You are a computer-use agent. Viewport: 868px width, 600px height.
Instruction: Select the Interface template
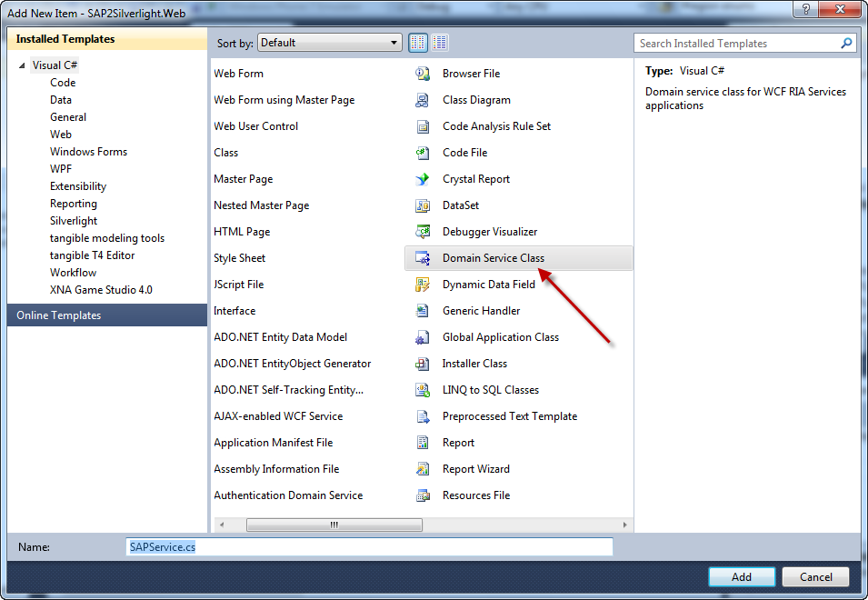tap(234, 311)
